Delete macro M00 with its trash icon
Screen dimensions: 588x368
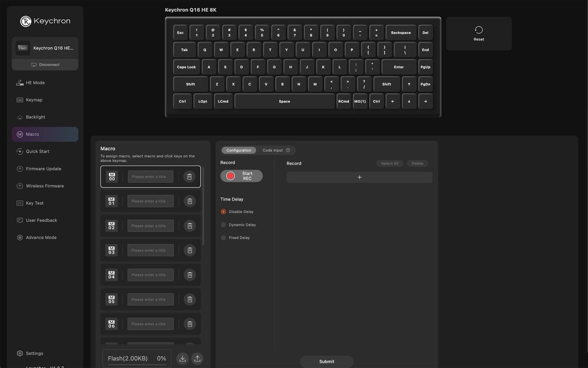click(x=190, y=177)
